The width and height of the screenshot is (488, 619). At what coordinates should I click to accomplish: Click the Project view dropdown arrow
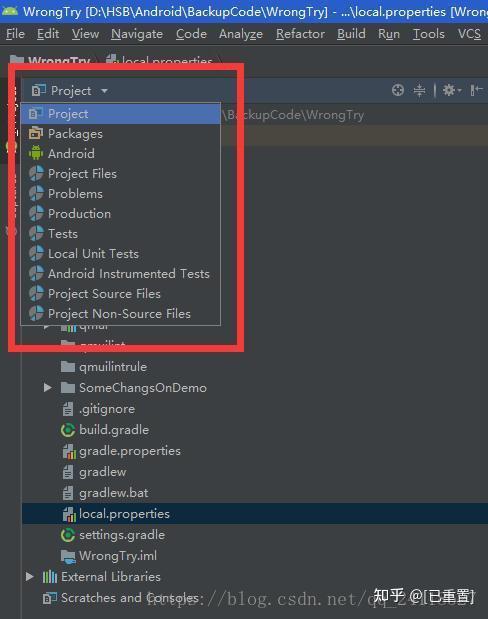pos(104,91)
